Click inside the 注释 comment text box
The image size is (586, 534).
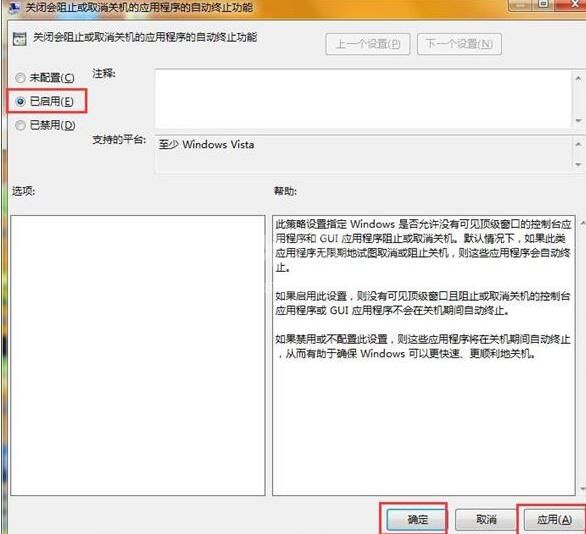point(363,99)
